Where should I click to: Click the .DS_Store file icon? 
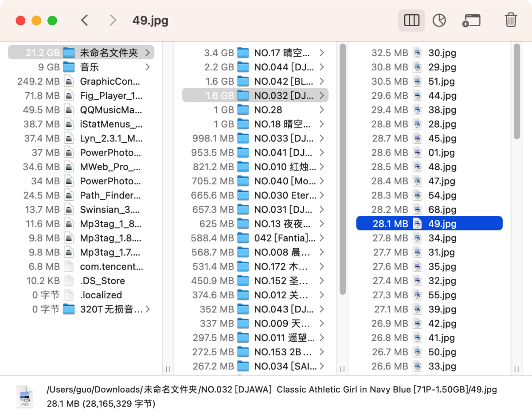click(x=69, y=281)
